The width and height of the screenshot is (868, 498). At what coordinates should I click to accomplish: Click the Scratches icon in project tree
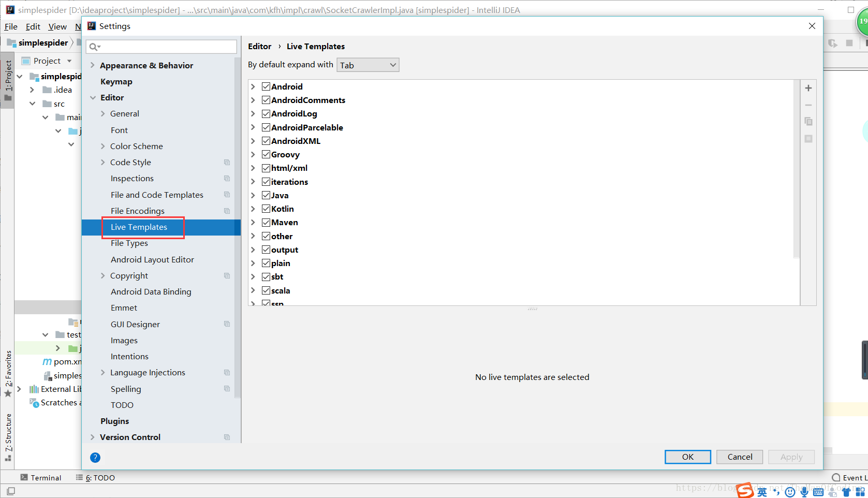34,403
